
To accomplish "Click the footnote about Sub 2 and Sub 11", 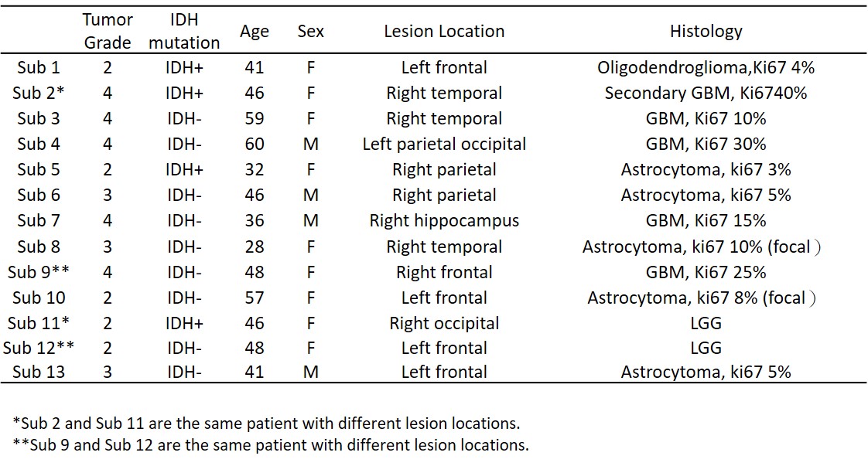I will click(267, 423).
